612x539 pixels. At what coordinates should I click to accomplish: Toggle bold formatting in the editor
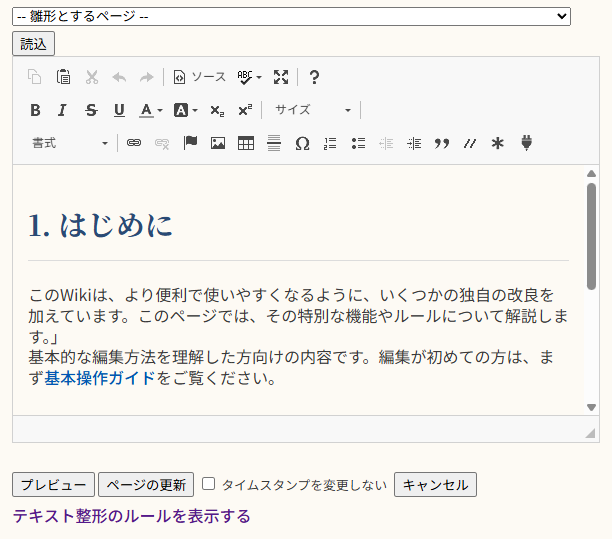35,110
